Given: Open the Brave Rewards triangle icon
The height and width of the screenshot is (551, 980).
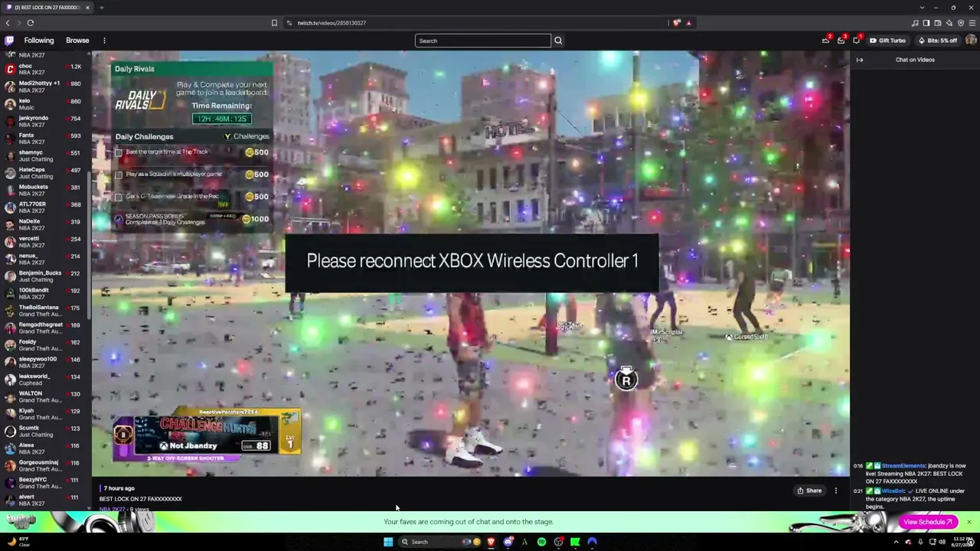Looking at the screenshot, I should pos(688,23).
